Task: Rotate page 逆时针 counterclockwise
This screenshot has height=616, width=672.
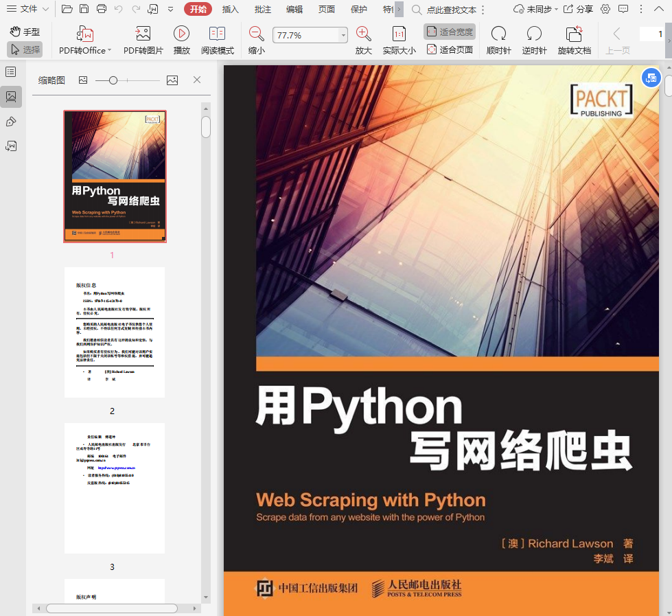Action: pyautogui.click(x=534, y=41)
